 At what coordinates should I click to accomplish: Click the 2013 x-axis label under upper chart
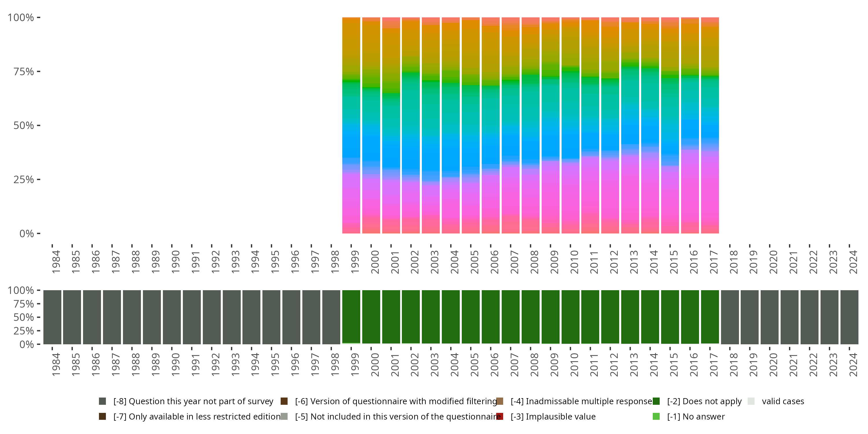634,262
